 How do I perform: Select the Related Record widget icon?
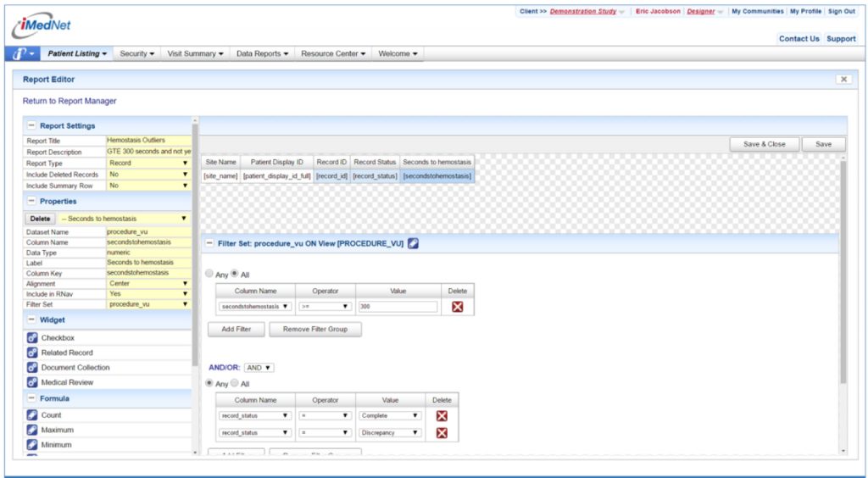[x=32, y=353]
